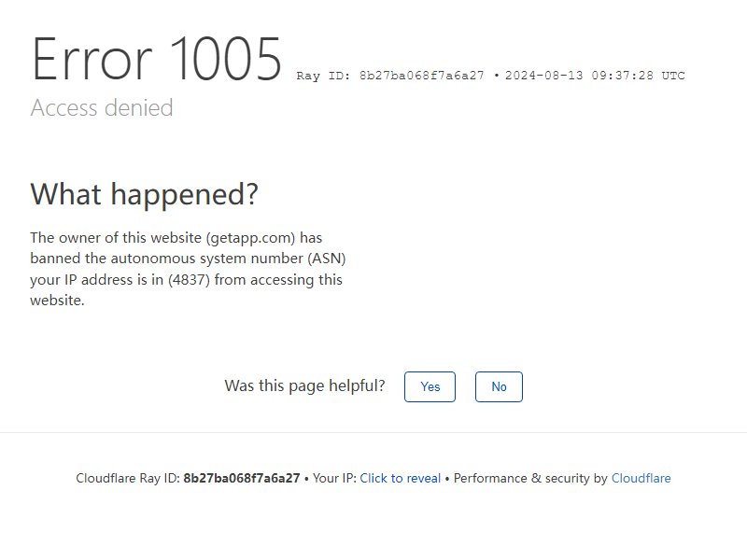Click the 'banned the autonomous system number' text
Image resolution: width=747 pixels, height=560 pixels.
tap(167, 259)
